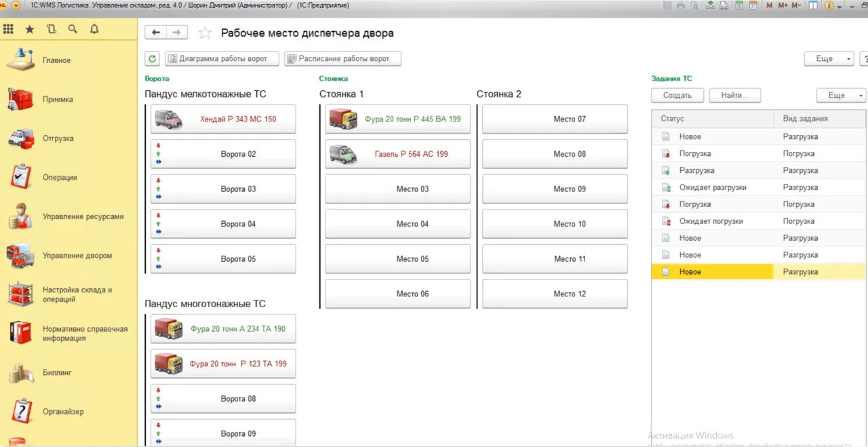Expand the Еще dropdown in Задания ТС

click(841, 96)
